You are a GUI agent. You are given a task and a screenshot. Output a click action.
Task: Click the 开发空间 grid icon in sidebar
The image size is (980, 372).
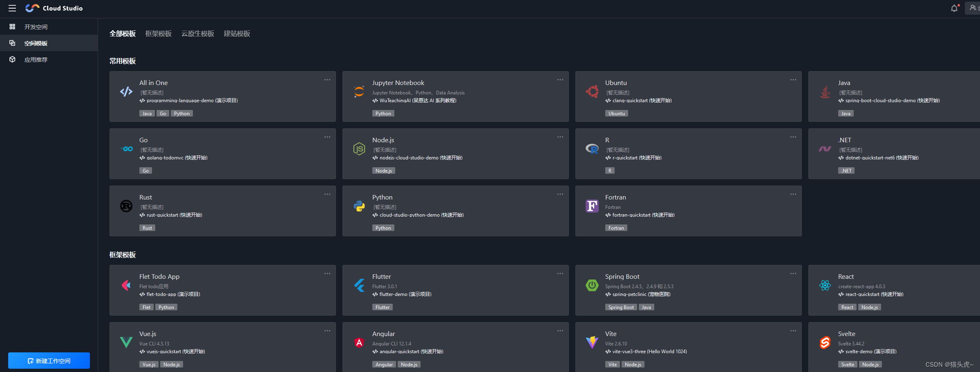(x=12, y=27)
